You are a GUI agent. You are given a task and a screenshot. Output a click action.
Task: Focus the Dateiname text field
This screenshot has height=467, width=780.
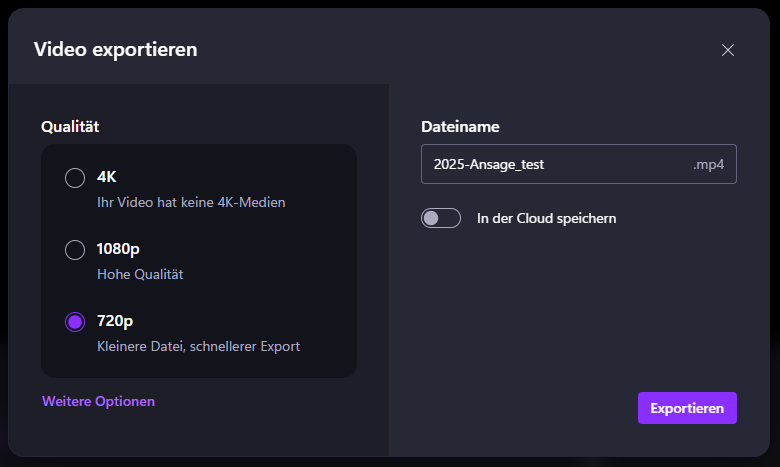[x=579, y=164]
